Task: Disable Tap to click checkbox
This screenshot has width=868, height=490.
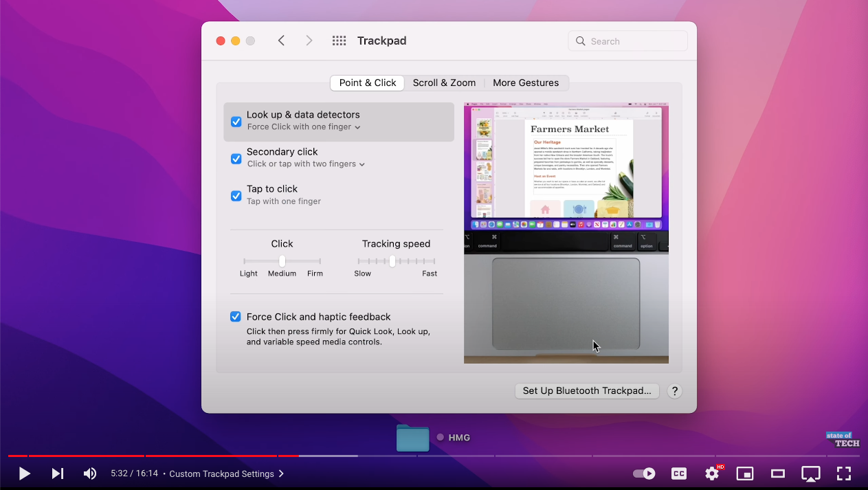Action: point(236,196)
